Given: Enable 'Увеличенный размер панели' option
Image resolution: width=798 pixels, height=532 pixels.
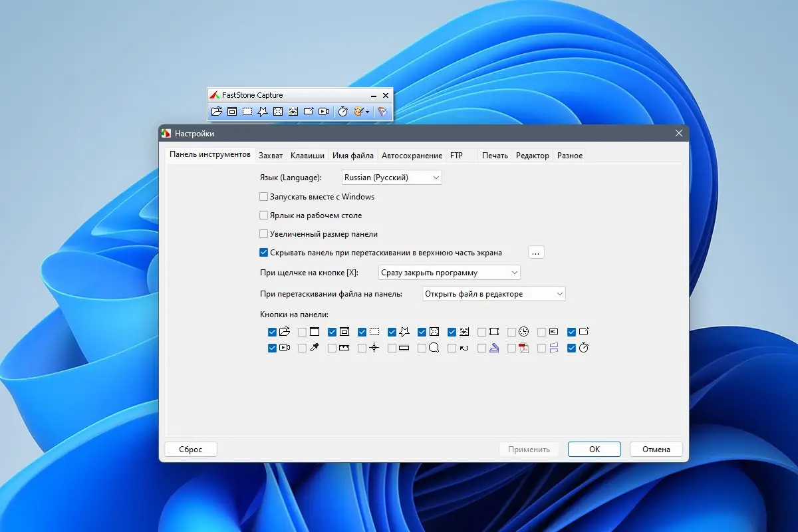Looking at the screenshot, I should [x=263, y=234].
